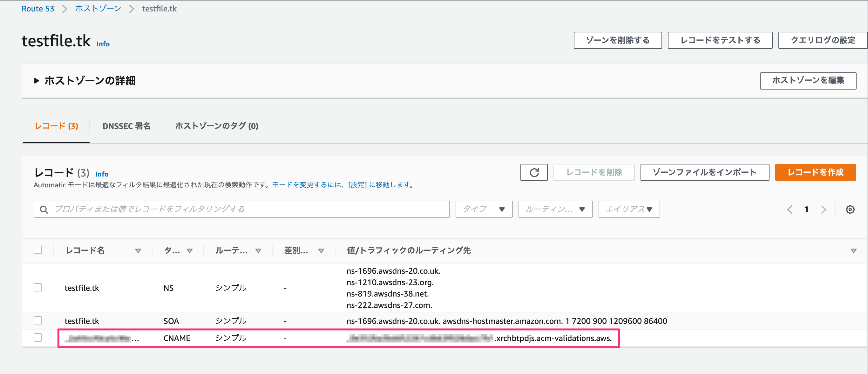Viewport: 868px width, 374px height.
Task: Check the NS record row checkbox
Action: coord(38,288)
